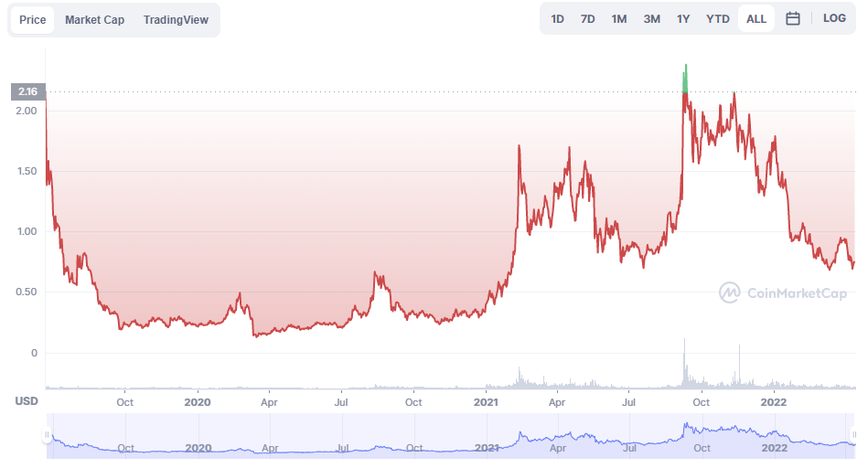Viewport: 868px width, 468px height.
Task: Click the 2022 x-axis label on main chart
Action: (774, 402)
